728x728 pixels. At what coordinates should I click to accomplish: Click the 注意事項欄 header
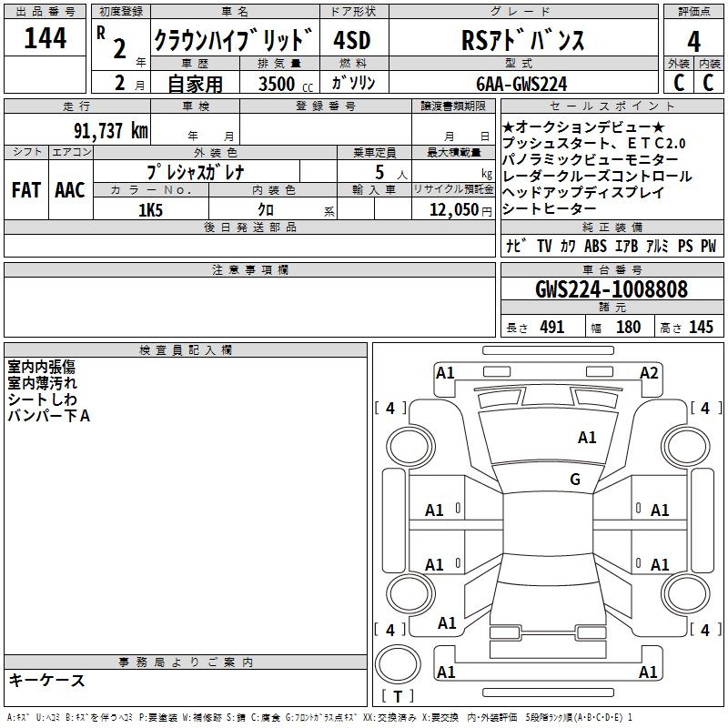point(250,269)
